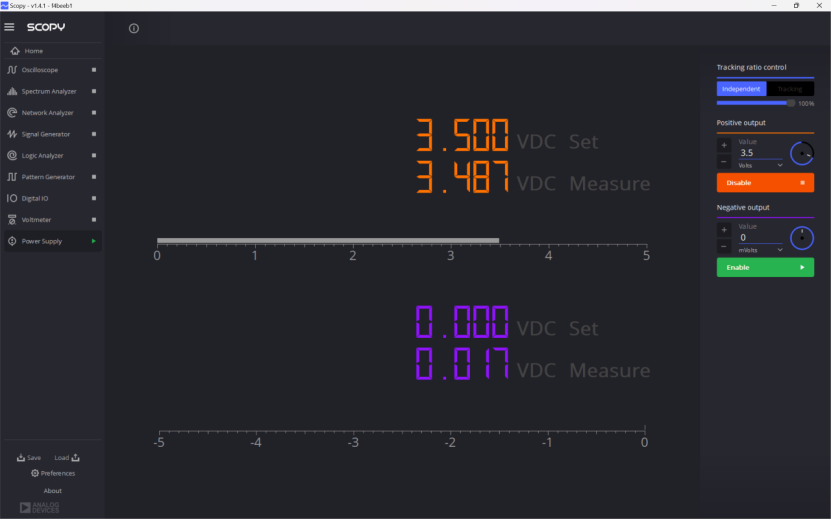
Task: Toggle the Logic Analyzer run square
Action: coord(94,155)
